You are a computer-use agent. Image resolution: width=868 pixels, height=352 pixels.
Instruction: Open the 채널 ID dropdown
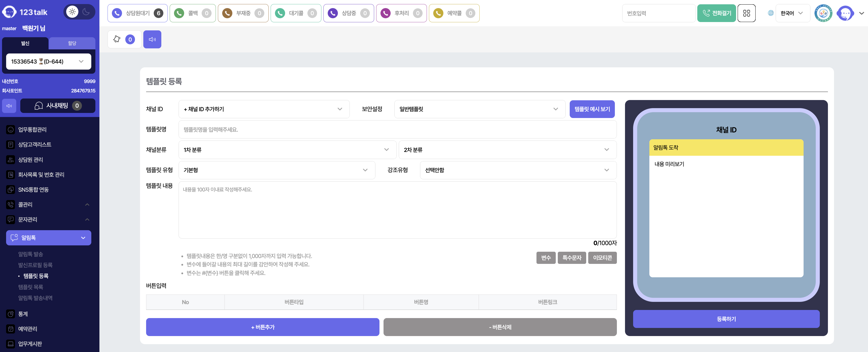click(264, 109)
